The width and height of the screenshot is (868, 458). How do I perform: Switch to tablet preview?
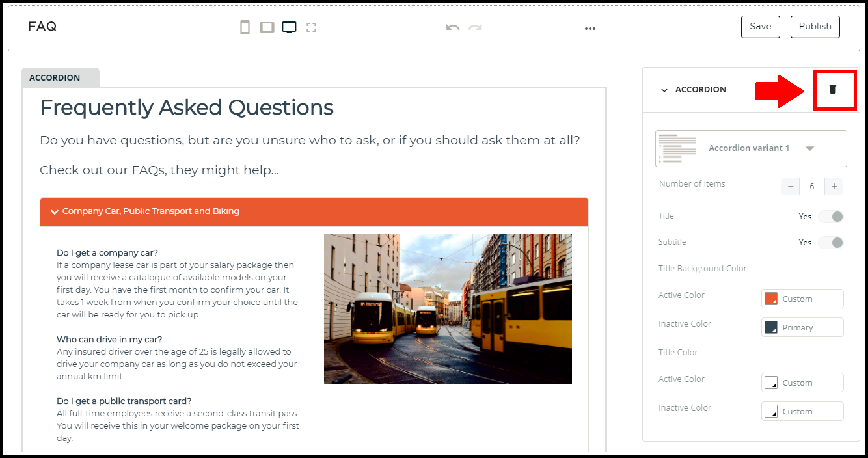click(267, 27)
